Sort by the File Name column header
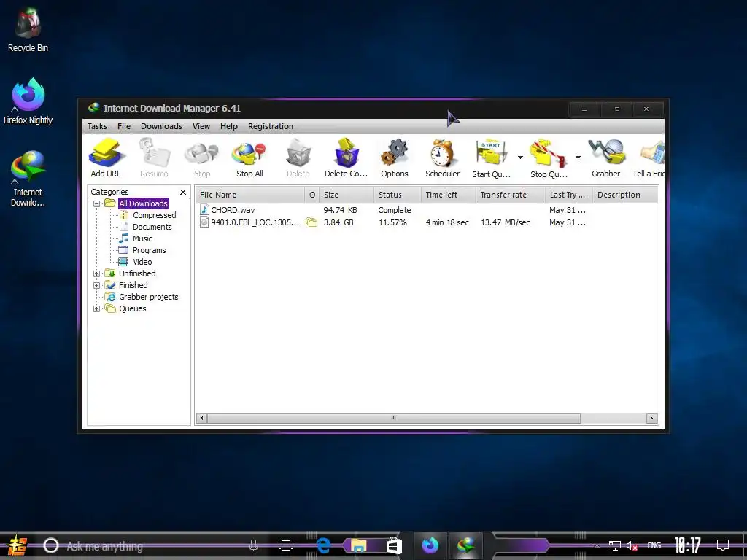The width and height of the screenshot is (747, 560). (x=250, y=195)
